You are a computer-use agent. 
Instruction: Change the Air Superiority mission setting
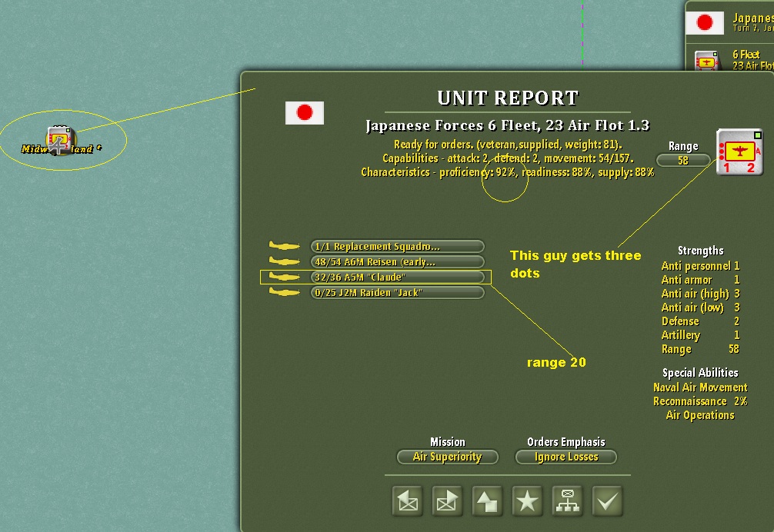pyautogui.click(x=447, y=457)
